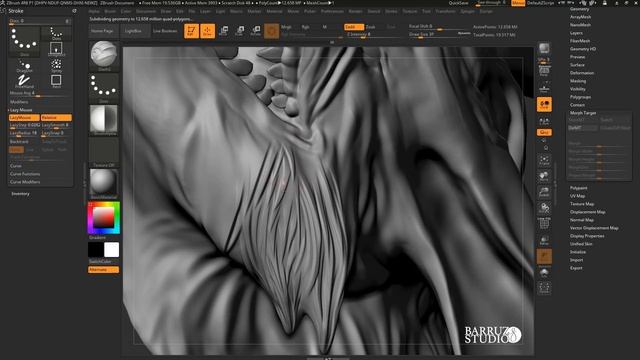The width and height of the screenshot is (640, 360).
Task: Toggle the Mrgb mode
Action: (286, 27)
